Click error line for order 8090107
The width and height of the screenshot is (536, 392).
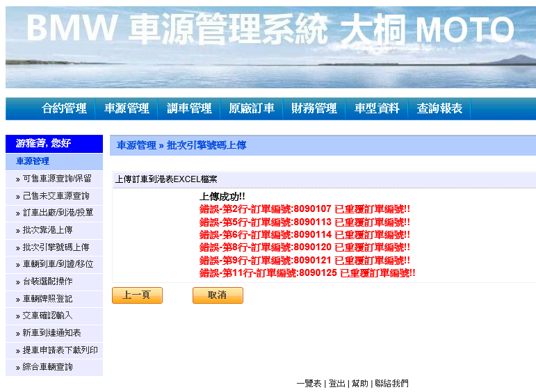click(304, 209)
